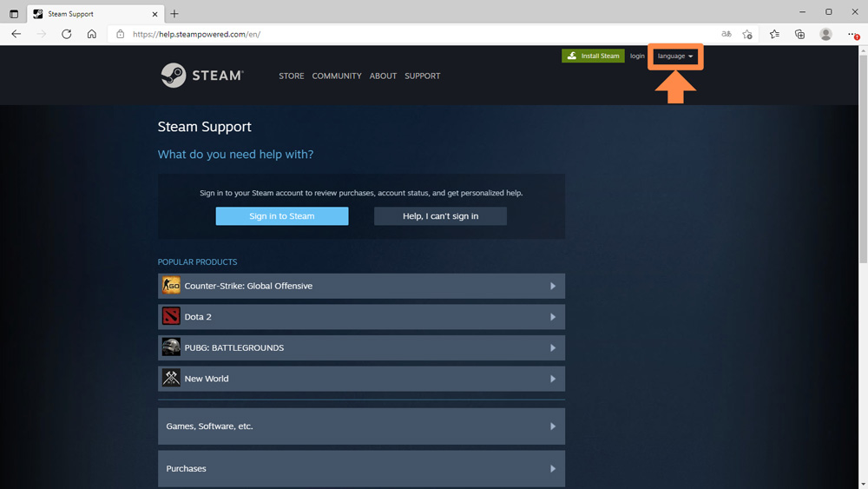Open the language dropdown
868x489 pixels.
point(675,56)
